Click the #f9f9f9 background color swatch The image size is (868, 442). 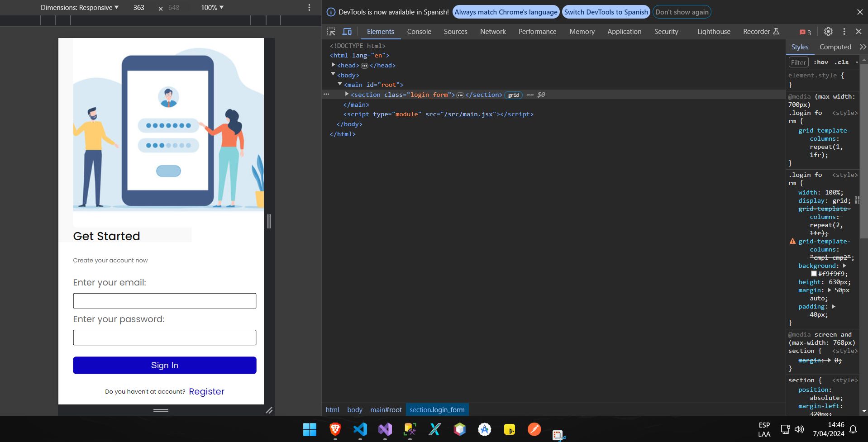point(814,274)
